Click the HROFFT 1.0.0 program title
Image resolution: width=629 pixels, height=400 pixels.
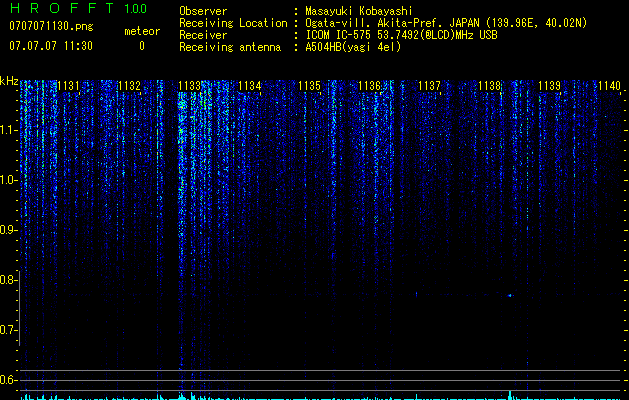pyautogui.click(x=78, y=8)
